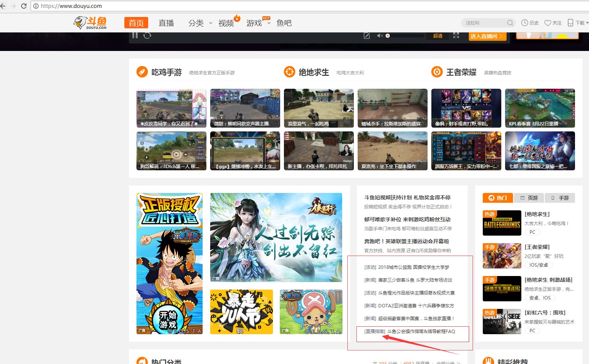Reload the page with the browser refresh icon
Screen dimensions: 589x364
[x=24, y=6]
